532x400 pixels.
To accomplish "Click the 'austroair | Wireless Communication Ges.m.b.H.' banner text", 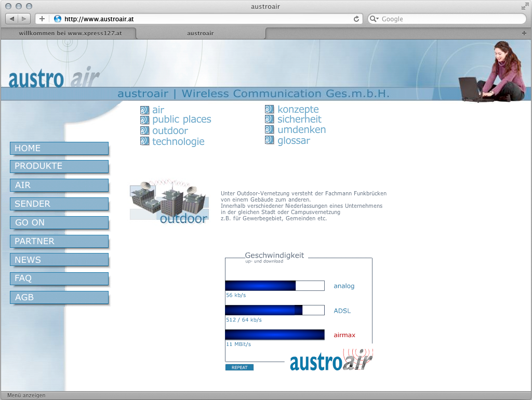I will pos(254,94).
